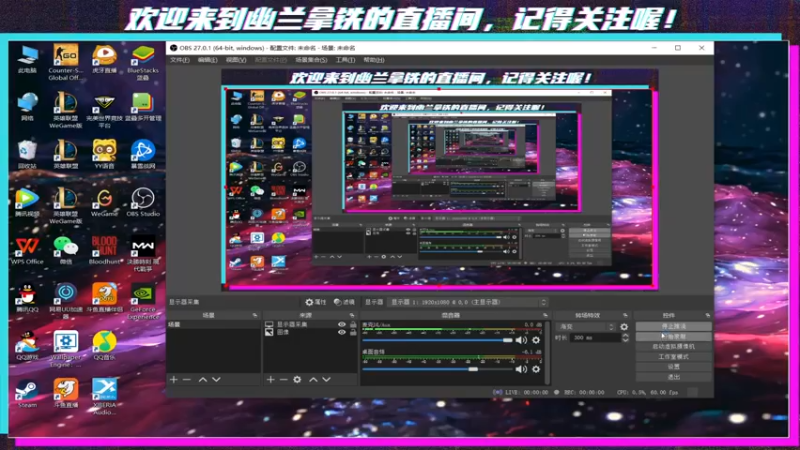Open the XPERIA Audio desktop shortcut
Viewport: 800px width, 450px height.
[105, 396]
